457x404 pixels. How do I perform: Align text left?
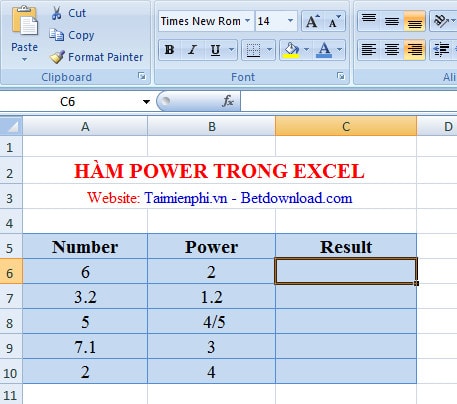tap(369, 50)
